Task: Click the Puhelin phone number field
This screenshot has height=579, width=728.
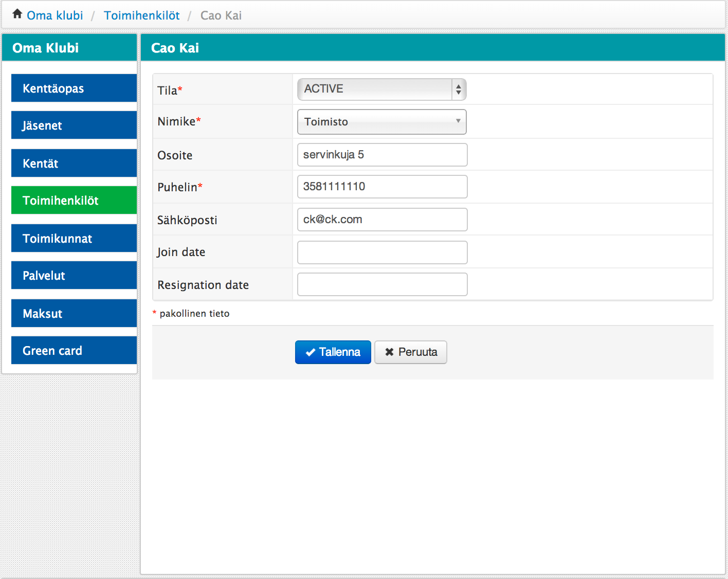Action: pos(383,187)
